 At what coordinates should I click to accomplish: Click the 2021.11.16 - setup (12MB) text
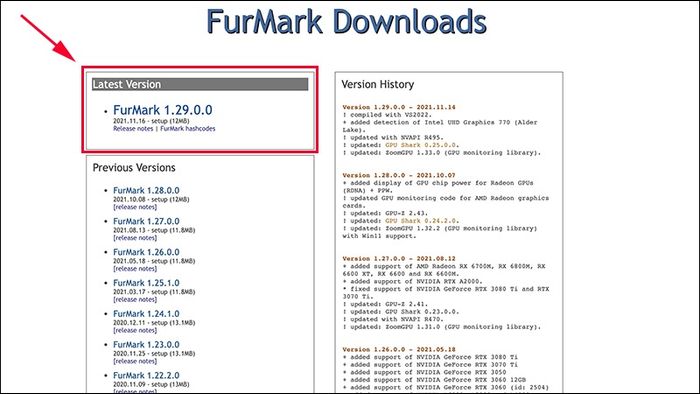tap(151, 121)
